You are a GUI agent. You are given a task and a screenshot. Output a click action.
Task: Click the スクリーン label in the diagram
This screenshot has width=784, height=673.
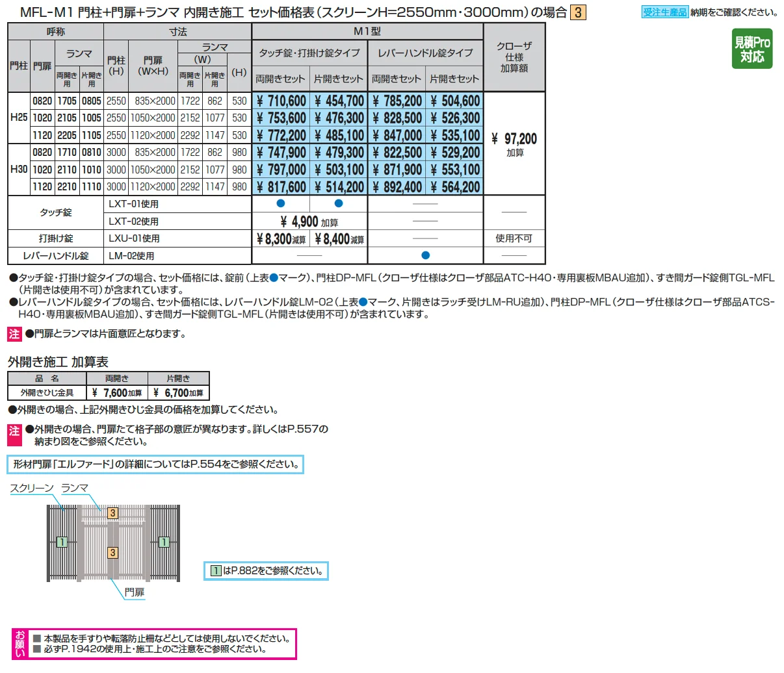(x=33, y=489)
